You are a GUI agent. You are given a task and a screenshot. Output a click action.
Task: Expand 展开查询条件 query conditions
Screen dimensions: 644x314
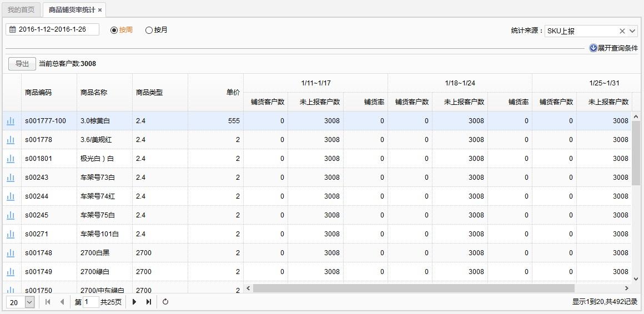coord(613,48)
